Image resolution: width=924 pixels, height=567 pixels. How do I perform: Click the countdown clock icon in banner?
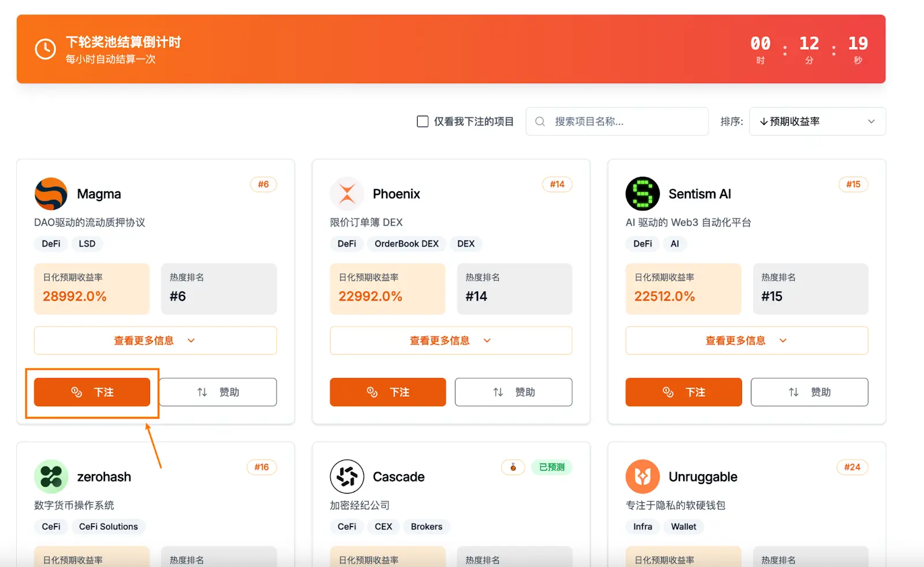(46, 49)
